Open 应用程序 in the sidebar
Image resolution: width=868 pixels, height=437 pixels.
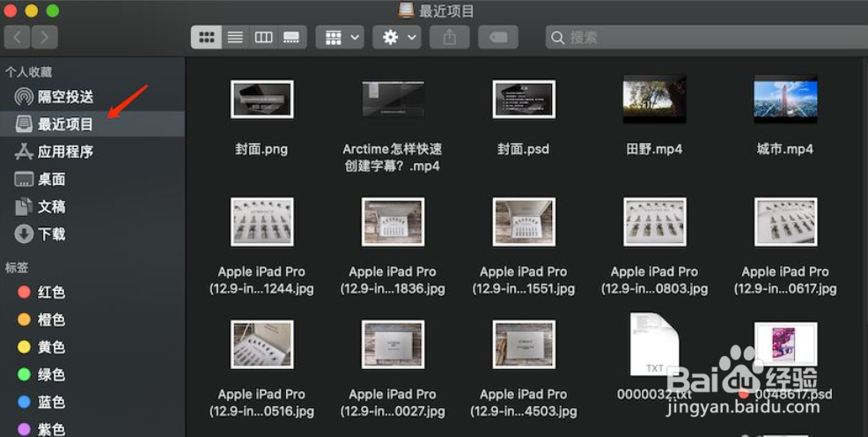92,152
